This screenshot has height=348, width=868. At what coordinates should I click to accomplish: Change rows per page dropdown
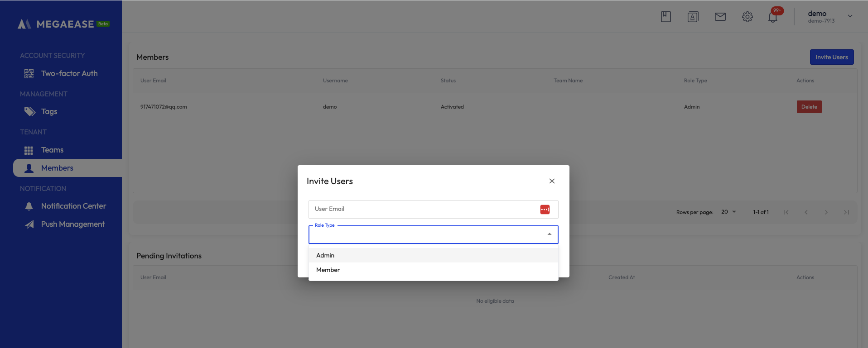tap(728, 212)
